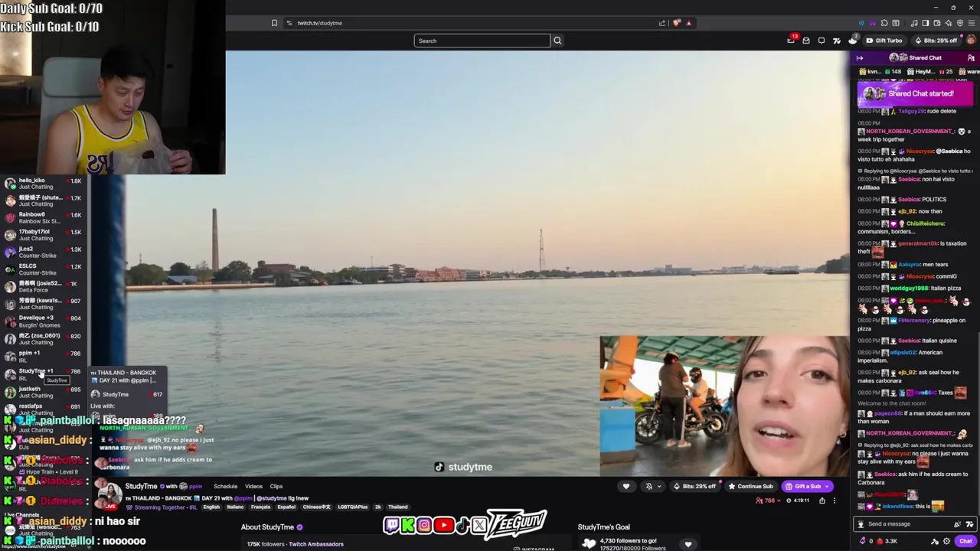Bookmark the page in address bar

coord(274,23)
